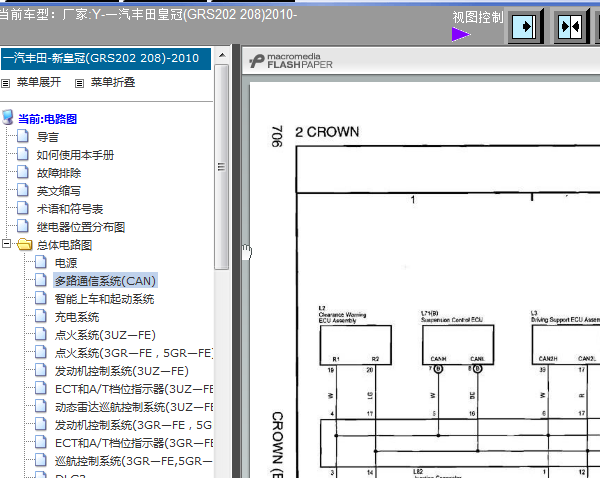This screenshot has width=600, height=478.
Task: Open the 故障排除 entry
Action: [59, 173]
